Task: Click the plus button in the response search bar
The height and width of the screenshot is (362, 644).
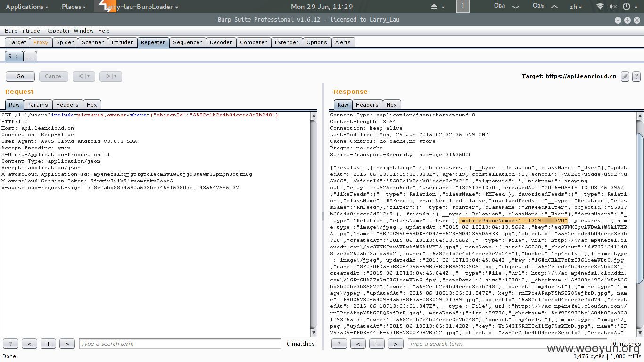Action: click(x=377, y=344)
